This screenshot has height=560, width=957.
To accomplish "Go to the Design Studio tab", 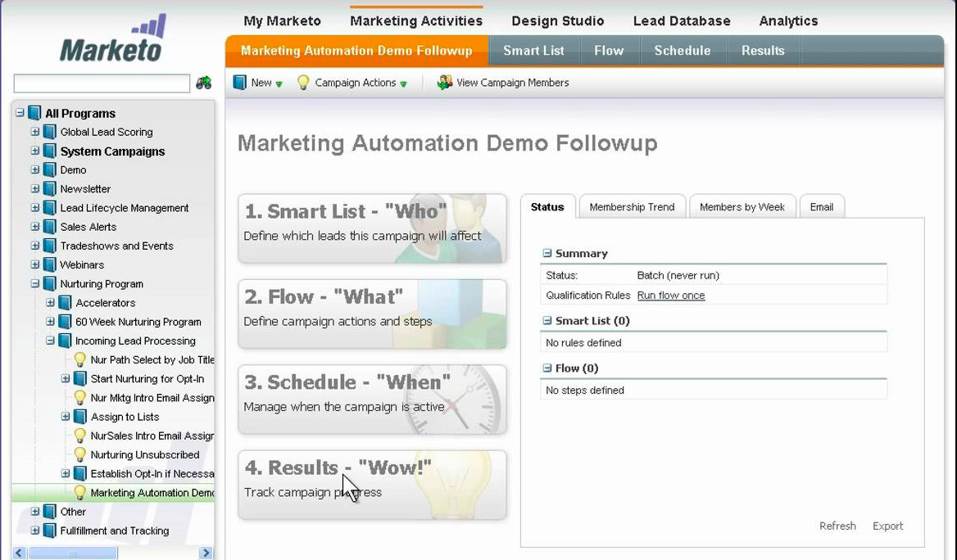I will coord(558,20).
